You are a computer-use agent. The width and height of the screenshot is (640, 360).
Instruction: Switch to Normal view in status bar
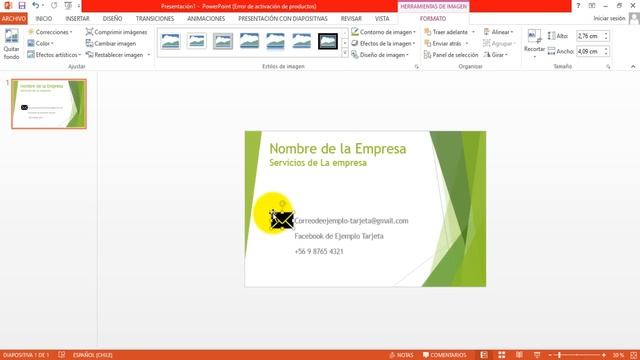click(484, 355)
